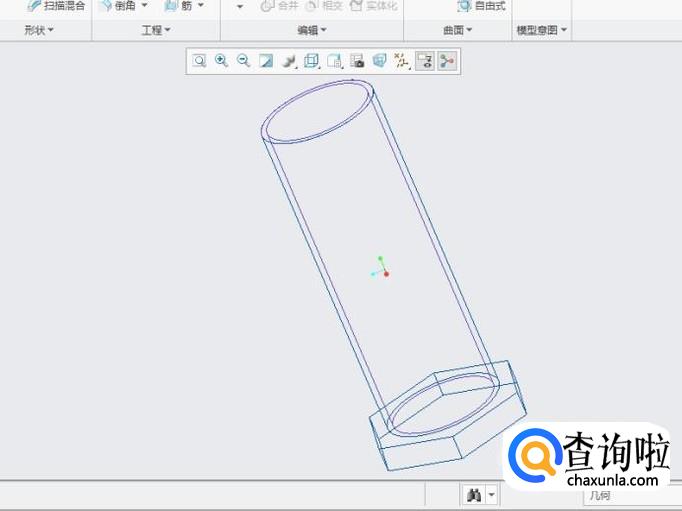This screenshot has width=682, height=511.
Task: Expand the 编辑 group dropdown
Action: pos(312,30)
